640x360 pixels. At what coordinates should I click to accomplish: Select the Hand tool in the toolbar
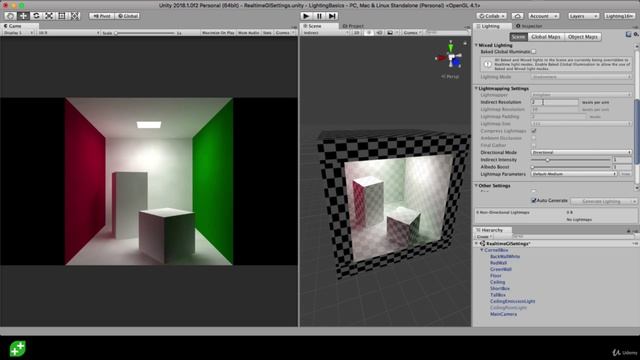[x=10, y=16]
